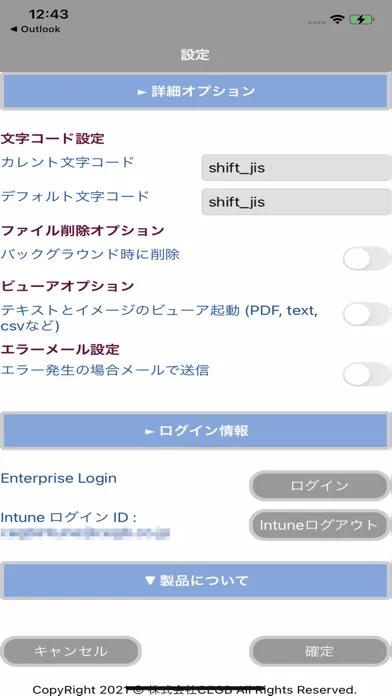
Task: Tap the blurred Intune login ID text
Action: click(86, 533)
